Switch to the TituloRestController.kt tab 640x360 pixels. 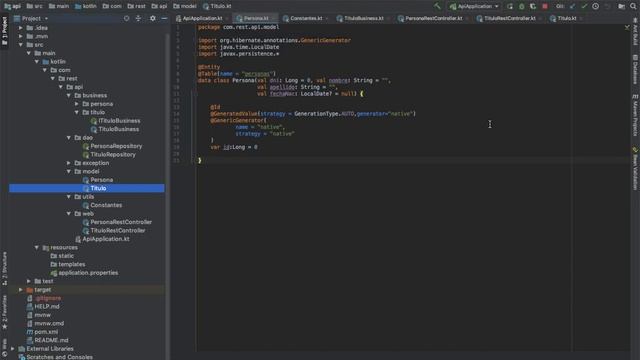[x=509, y=18]
